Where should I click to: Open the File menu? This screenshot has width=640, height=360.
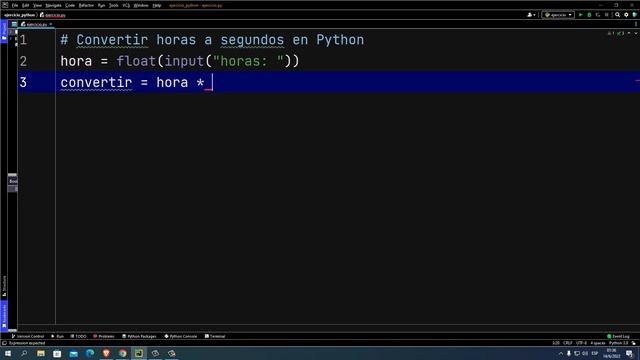pos(15,5)
